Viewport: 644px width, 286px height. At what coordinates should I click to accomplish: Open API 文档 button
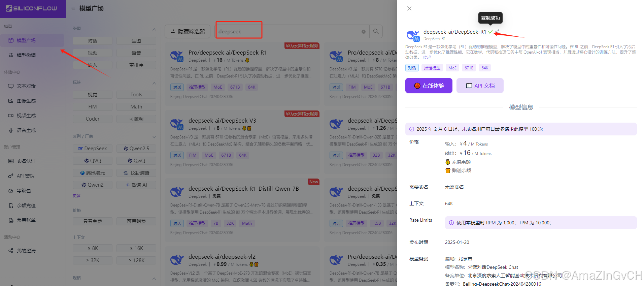tap(480, 86)
